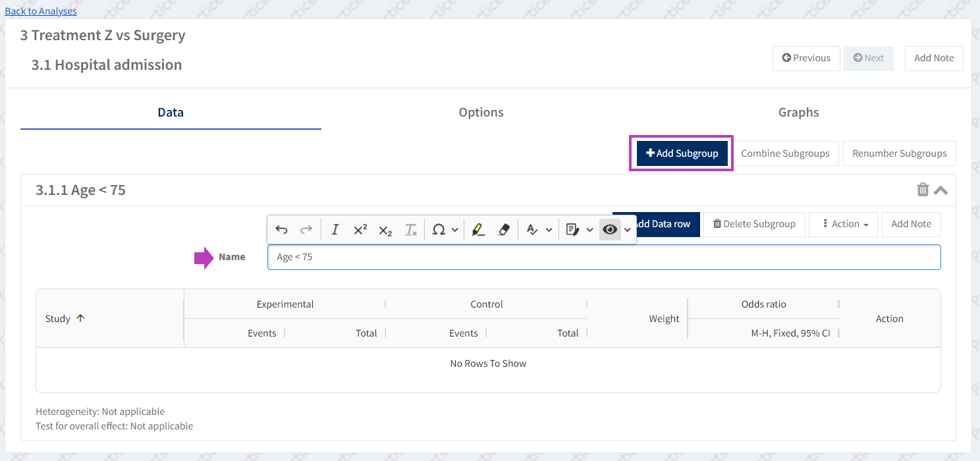Open the omega special characters tool
This screenshot has height=461, width=980.
point(438,230)
